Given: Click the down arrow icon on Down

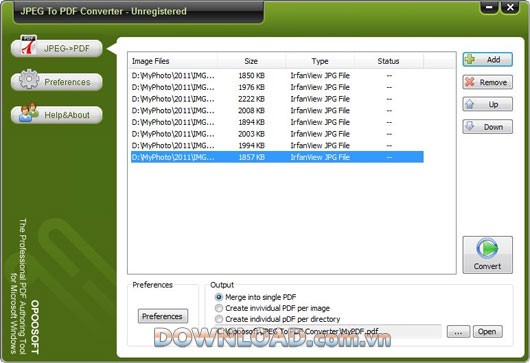Looking at the screenshot, I should click(470, 126).
